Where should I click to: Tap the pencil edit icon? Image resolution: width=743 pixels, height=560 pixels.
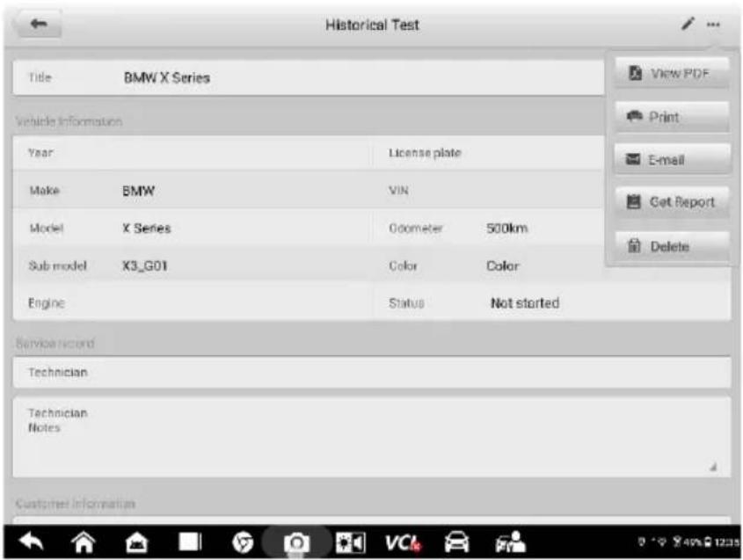point(688,24)
